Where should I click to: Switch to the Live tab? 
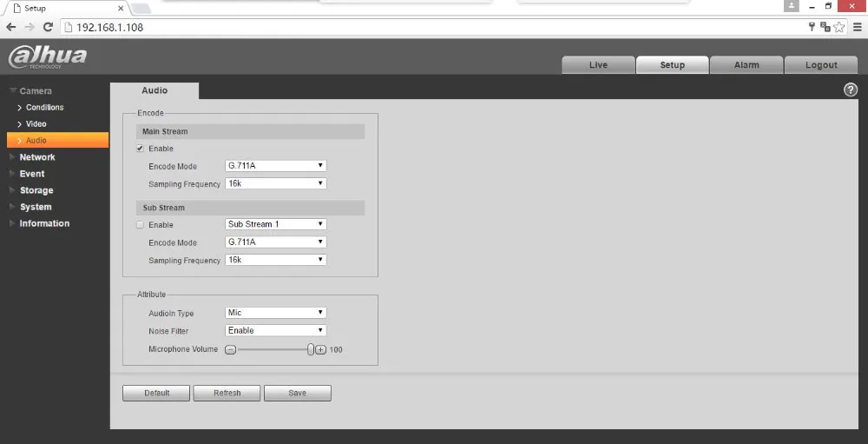tap(598, 65)
